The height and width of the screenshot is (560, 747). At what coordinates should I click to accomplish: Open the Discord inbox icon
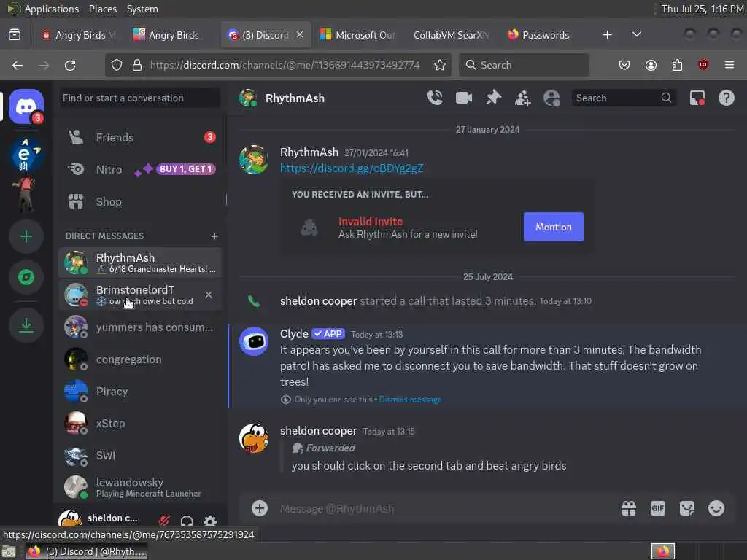click(x=697, y=98)
